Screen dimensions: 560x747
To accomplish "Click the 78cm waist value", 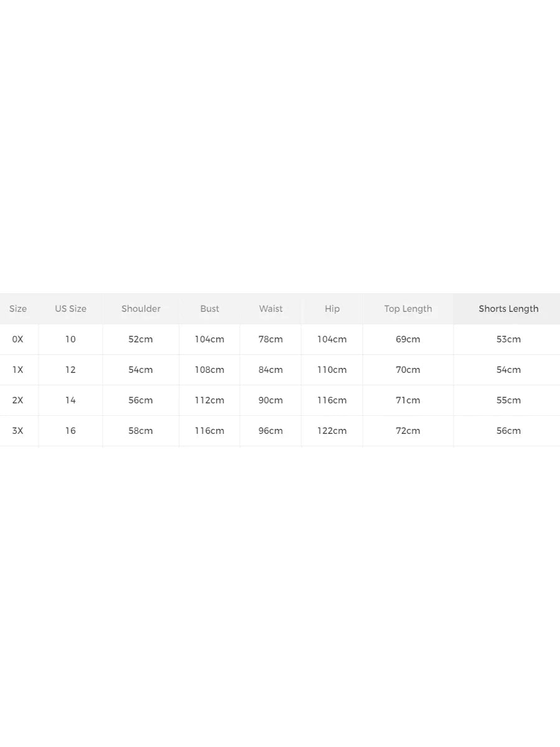I will tap(271, 339).
